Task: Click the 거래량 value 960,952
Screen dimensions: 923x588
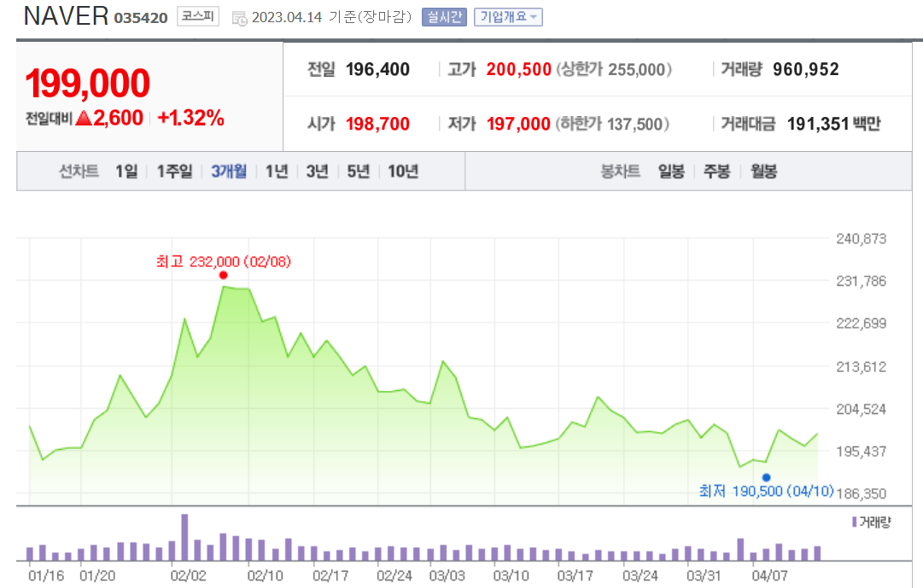Action: [x=806, y=69]
